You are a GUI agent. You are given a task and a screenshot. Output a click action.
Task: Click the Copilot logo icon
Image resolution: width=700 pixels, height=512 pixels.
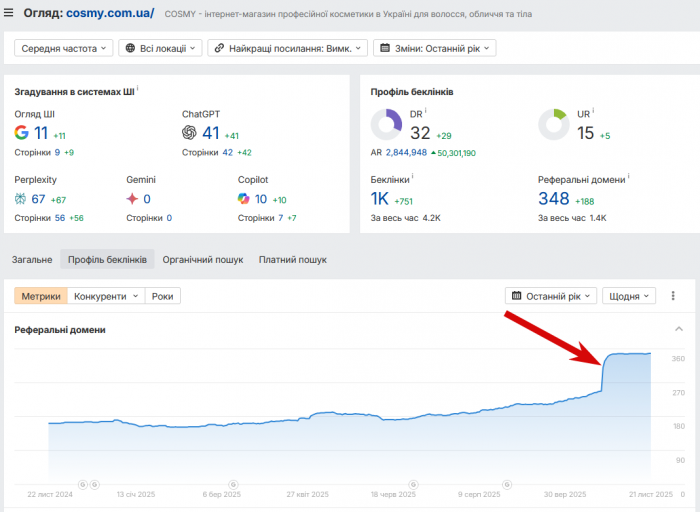243,199
